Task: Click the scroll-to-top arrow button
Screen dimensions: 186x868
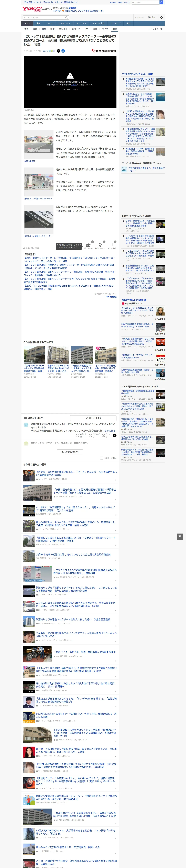Action: 180,536
